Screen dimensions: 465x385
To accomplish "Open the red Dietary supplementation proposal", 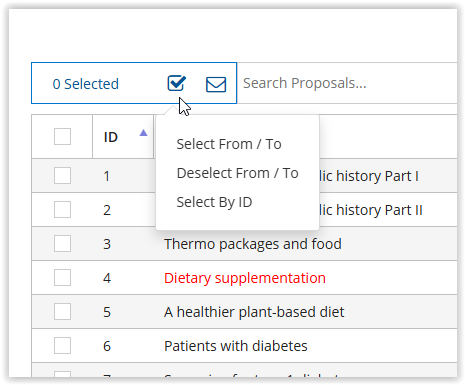I will click(x=245, y=278).
